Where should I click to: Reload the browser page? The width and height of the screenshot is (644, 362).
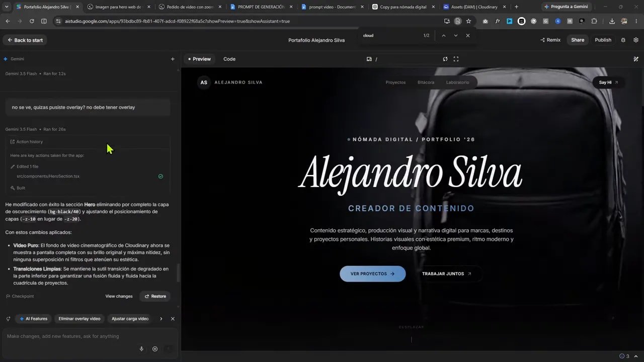pos(32,21)
